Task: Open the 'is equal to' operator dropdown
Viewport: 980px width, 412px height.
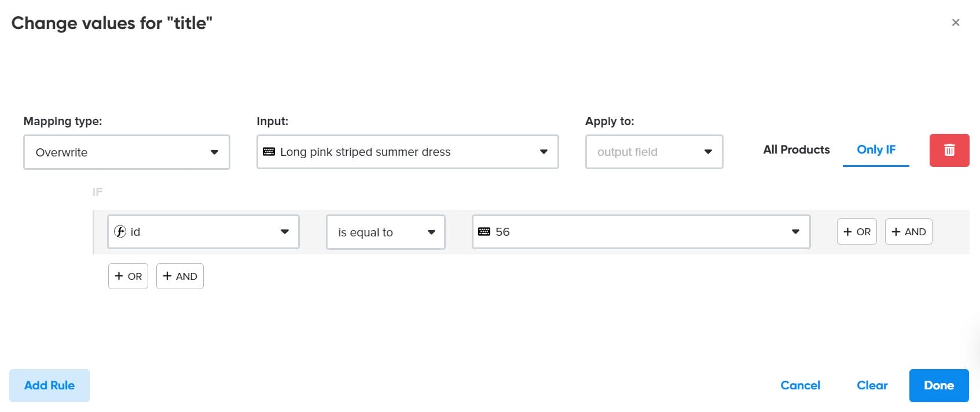Action: pyautogui.click(x=431, y=232)
